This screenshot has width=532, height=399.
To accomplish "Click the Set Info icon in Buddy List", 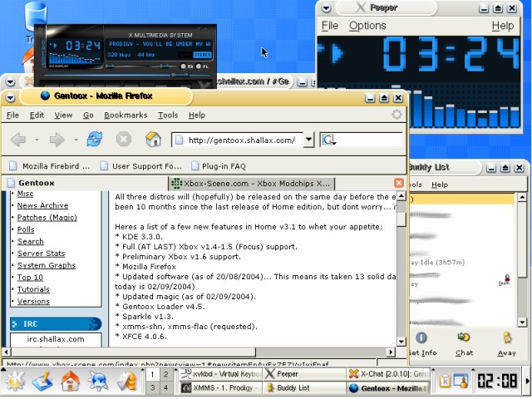I will pos(421,338).
